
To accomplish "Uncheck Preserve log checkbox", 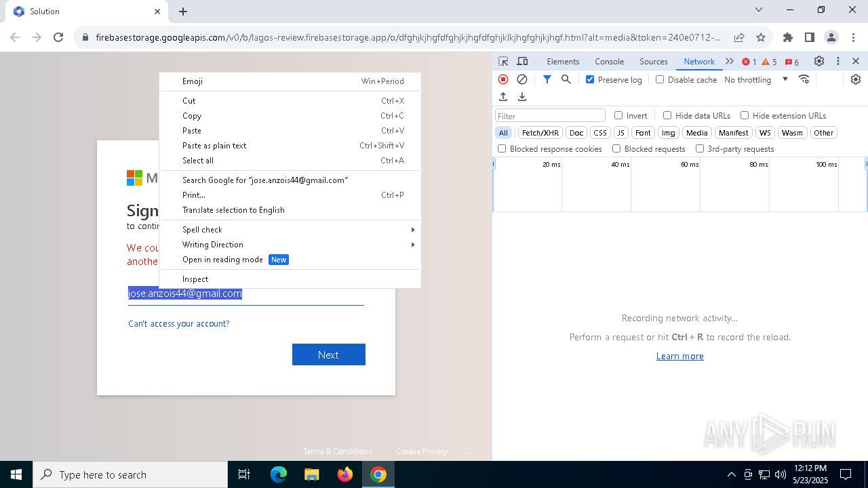I will [x=590, y=79].
